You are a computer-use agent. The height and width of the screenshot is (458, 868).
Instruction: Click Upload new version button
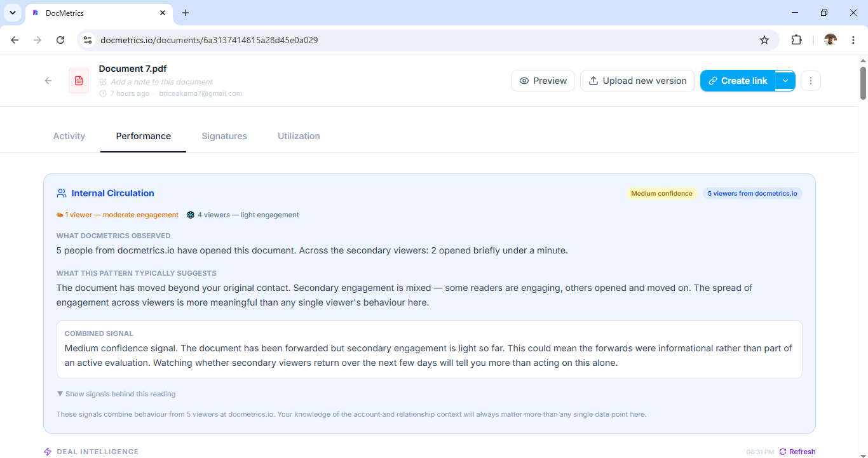pos(637,81)
